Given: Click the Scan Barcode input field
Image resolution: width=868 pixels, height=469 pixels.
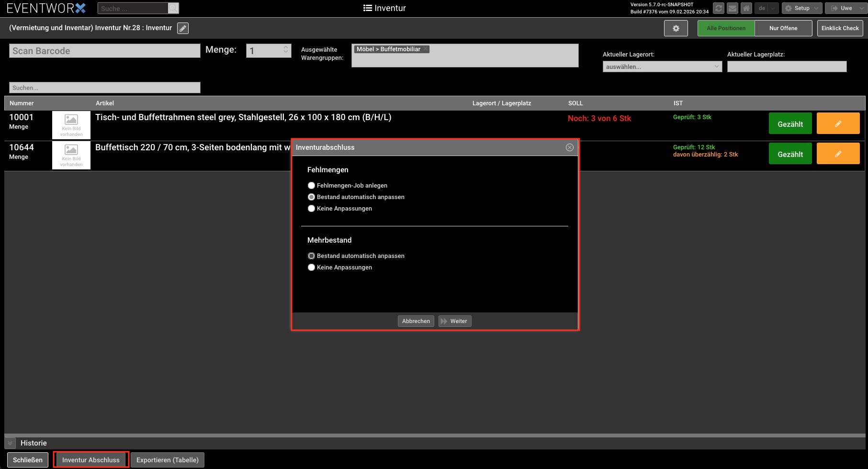Looking at the screenshot, I should 104,51.
